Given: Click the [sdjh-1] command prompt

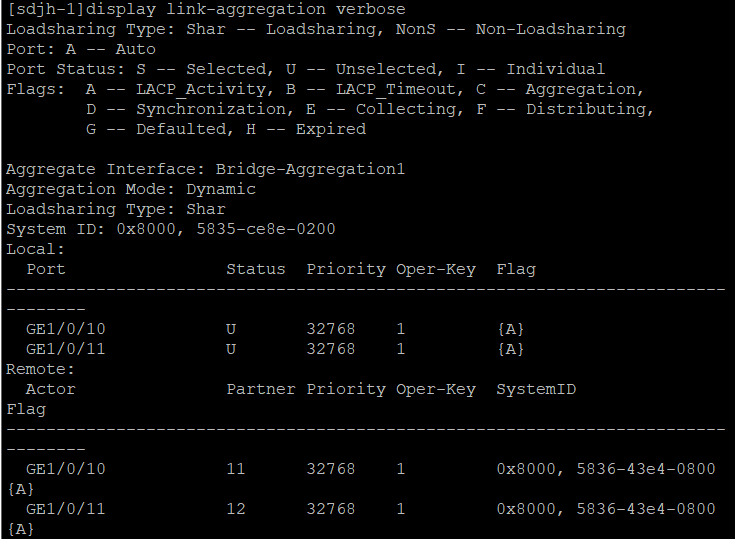Looking at the screenshot, I should click(45, 9).
